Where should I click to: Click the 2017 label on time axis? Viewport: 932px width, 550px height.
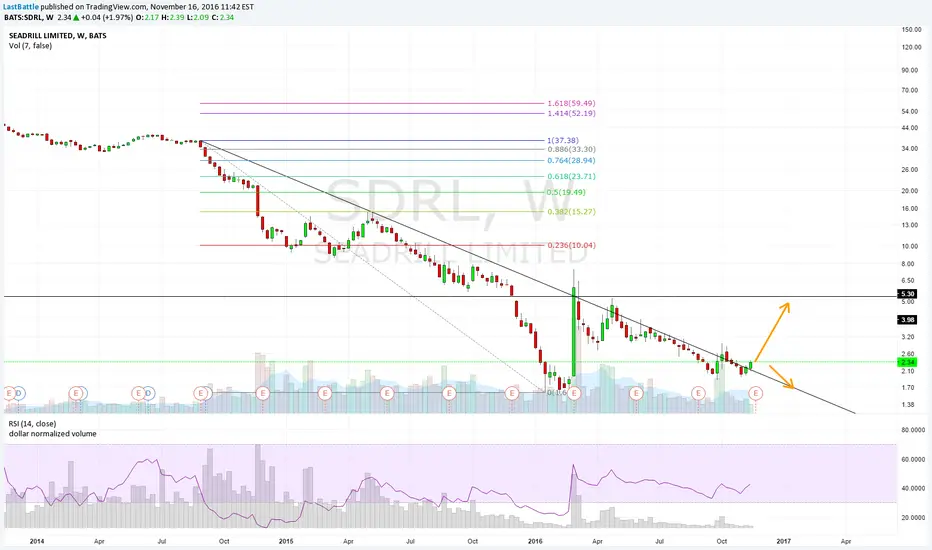(x=783, y=542)
